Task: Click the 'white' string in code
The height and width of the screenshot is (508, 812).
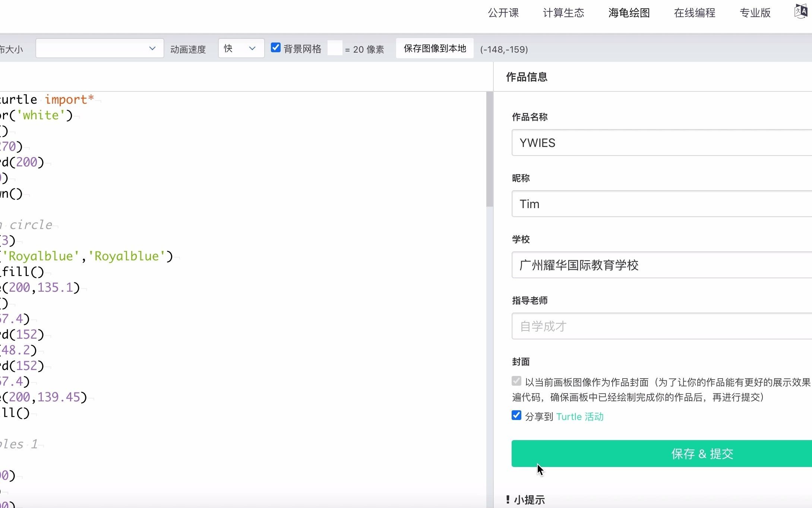Action: coord(41,115)
